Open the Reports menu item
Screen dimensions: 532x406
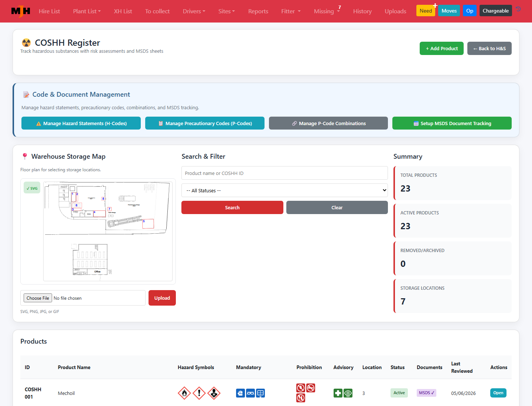click(x=258, y=11)
